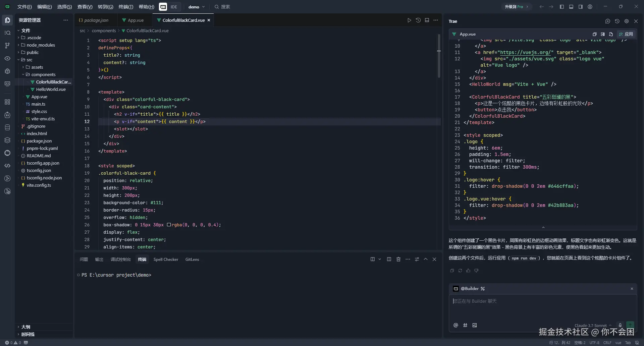The image size is (644, 346).
Task: Switch to the GitLens panel tab
Action: click(x=192, y=259)
